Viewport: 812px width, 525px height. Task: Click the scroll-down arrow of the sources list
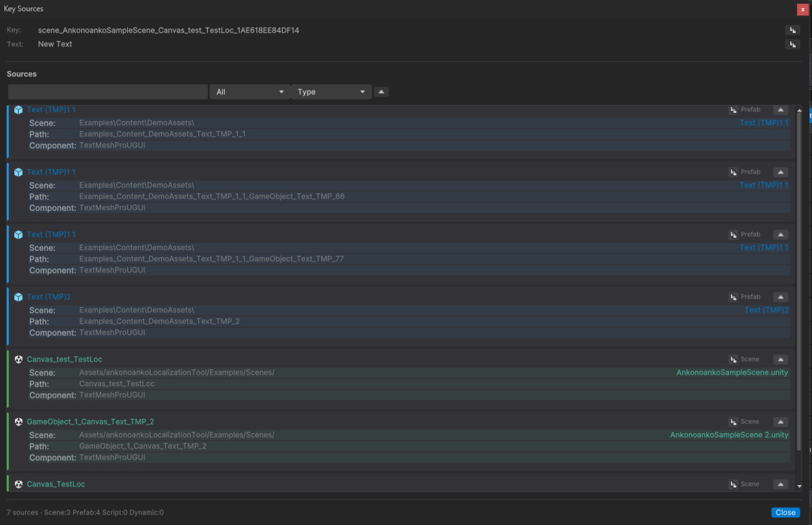point(799,486)
